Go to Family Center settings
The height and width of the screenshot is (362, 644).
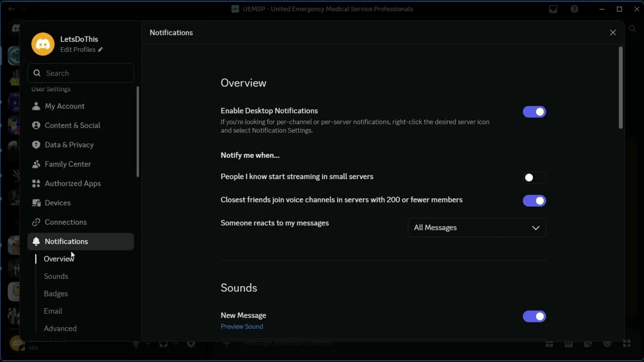[x=80, y=164]
